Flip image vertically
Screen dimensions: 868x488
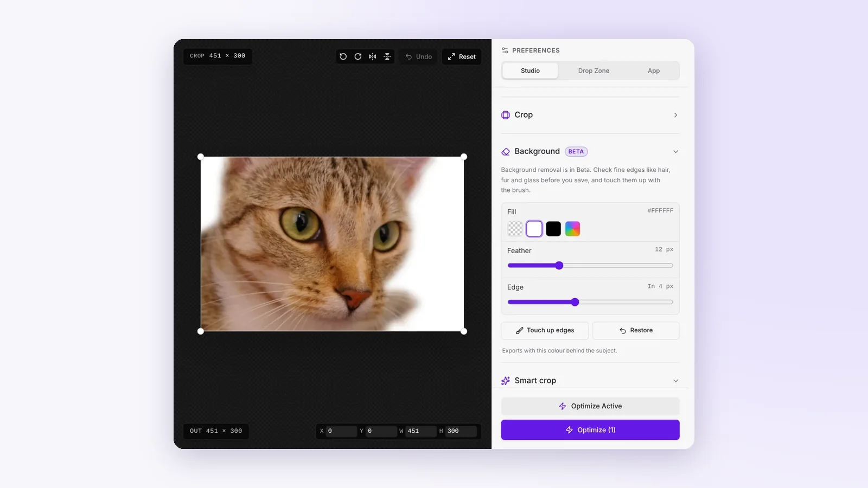click(x=387, y=56)
